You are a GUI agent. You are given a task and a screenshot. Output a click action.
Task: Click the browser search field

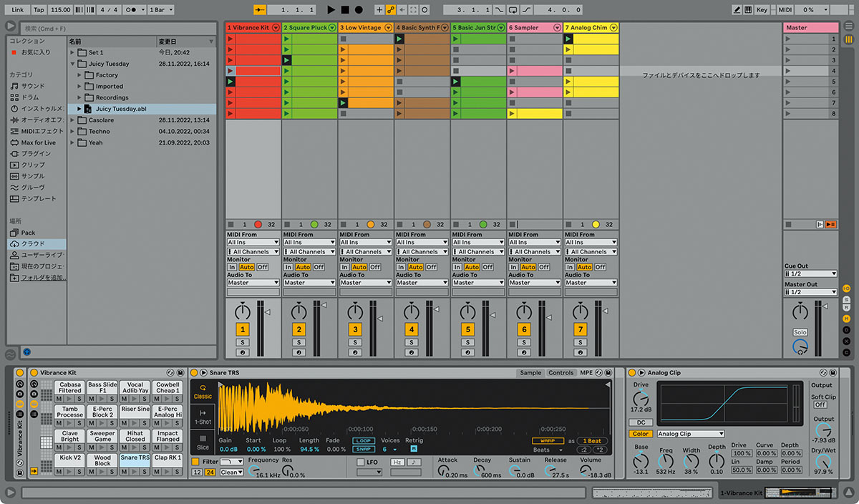(x=118, y=29)
